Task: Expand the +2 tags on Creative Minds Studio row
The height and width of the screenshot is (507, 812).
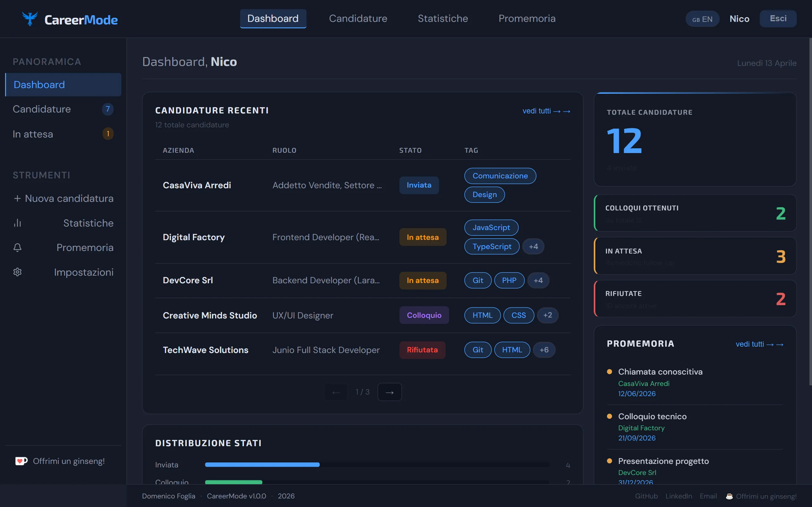Action: coord(548,315)
